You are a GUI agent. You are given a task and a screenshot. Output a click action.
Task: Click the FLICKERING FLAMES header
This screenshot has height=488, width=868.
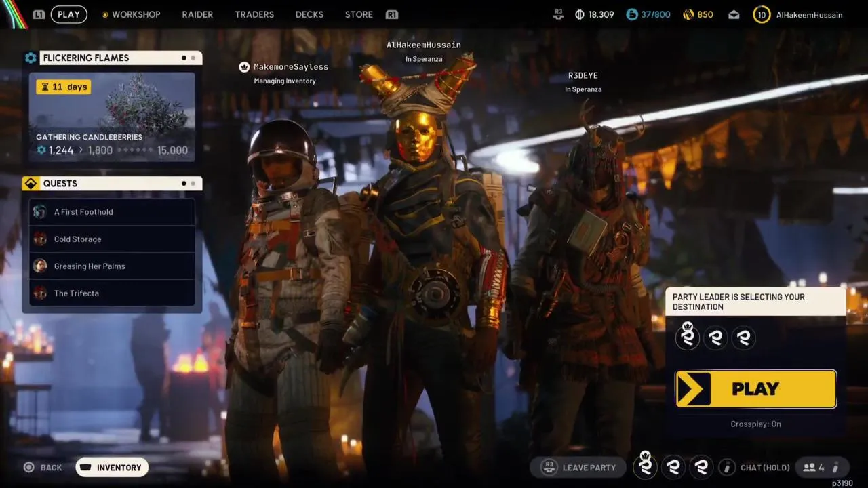tap(121, 58)
